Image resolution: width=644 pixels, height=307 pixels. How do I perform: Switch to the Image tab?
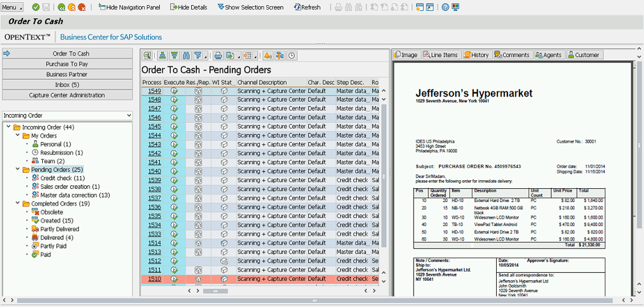[x=406, y=55]
